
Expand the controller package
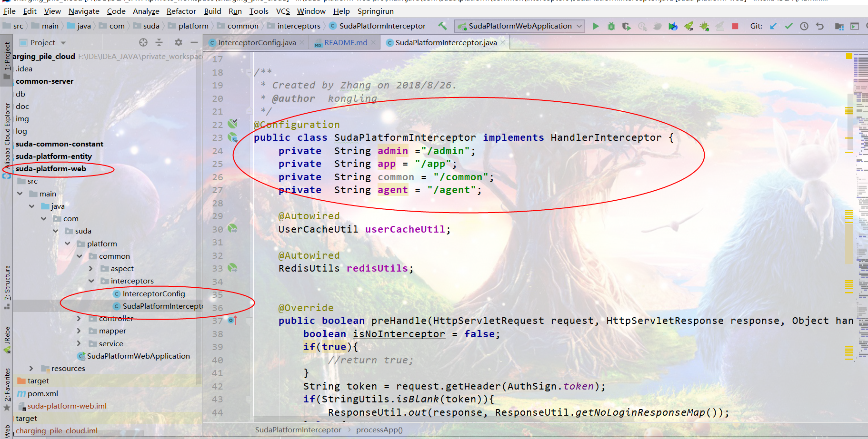[79, 318]
